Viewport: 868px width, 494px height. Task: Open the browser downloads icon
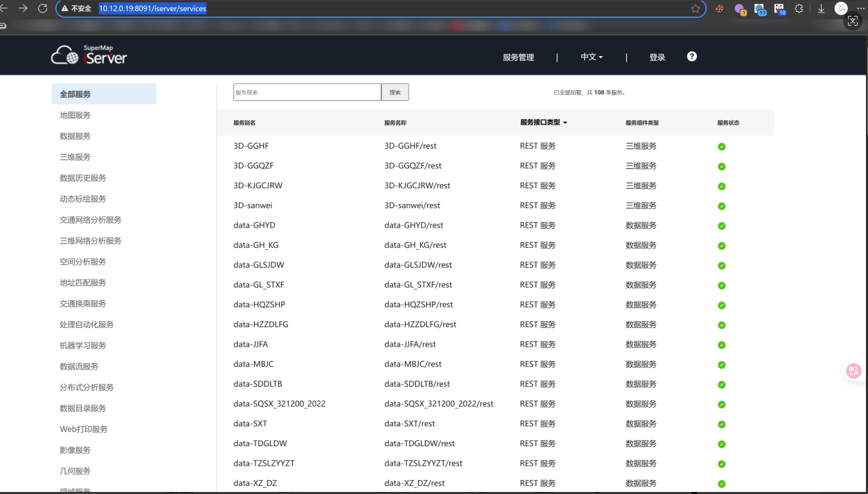(821, 8)
